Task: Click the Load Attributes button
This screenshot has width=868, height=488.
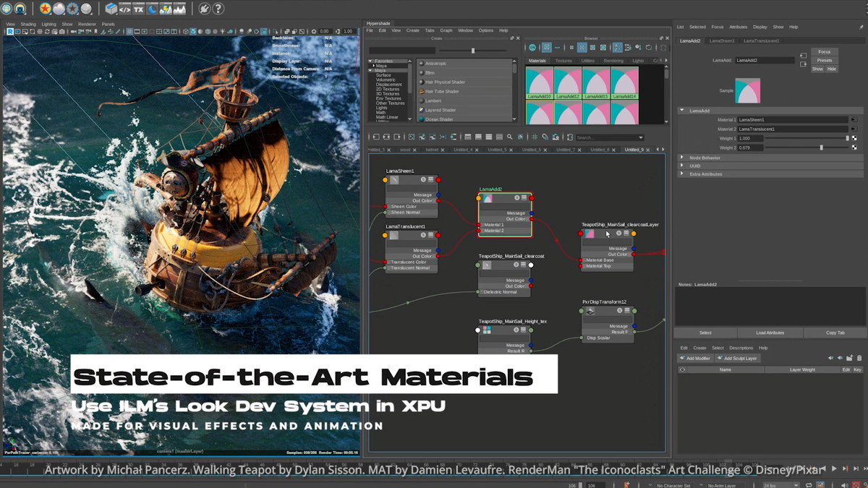Action: (x=770, y=333)
